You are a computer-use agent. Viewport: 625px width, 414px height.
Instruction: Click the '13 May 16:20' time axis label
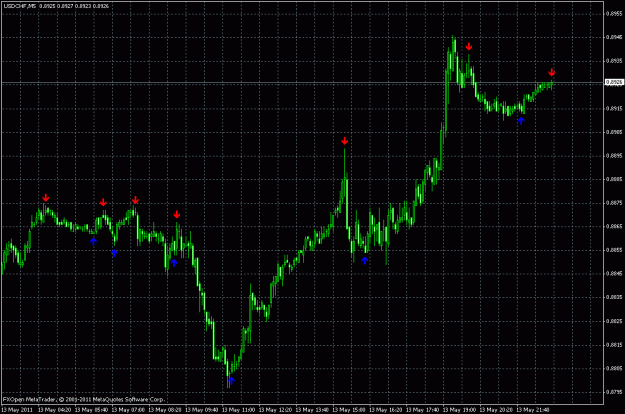pyautogui.click(x=386, y=410)
